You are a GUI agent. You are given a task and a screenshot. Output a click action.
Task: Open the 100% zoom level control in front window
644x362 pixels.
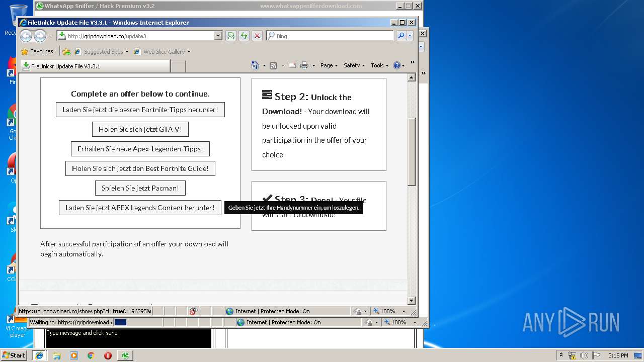389,311
